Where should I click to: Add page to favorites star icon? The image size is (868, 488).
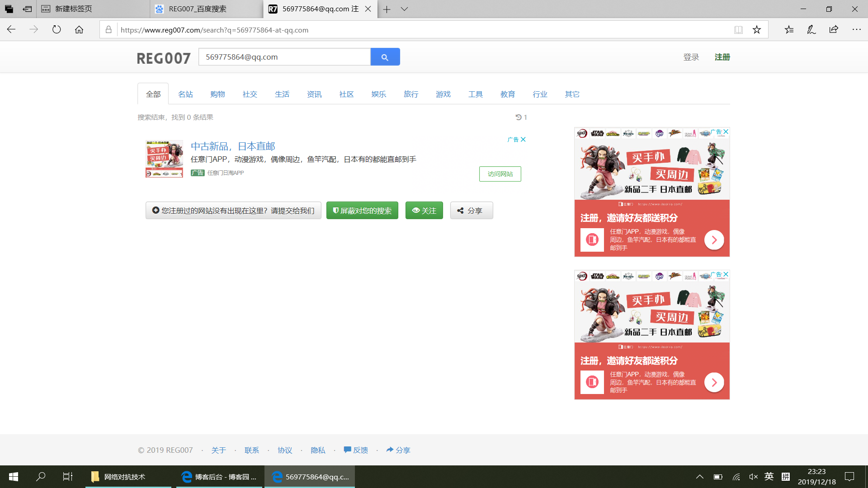[757, 30]
